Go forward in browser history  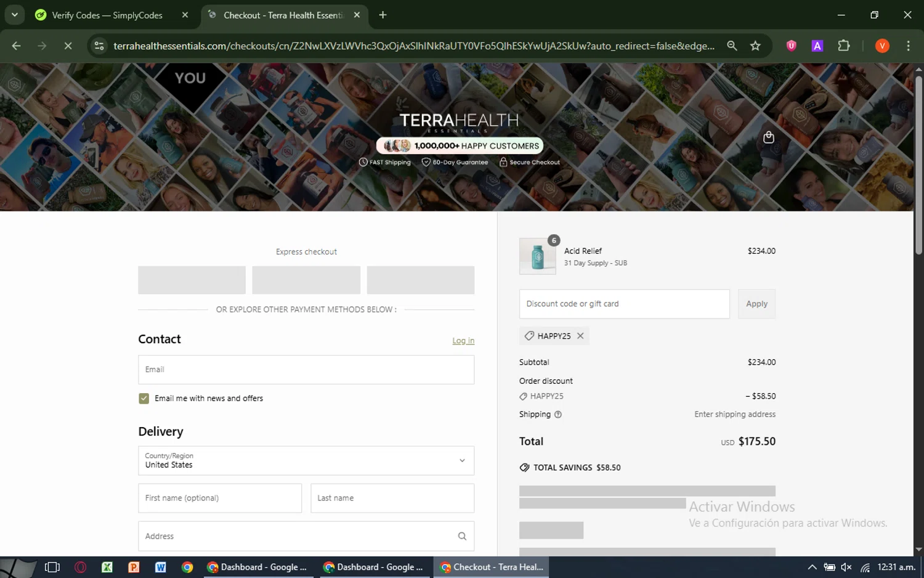(x=42, y=46)
